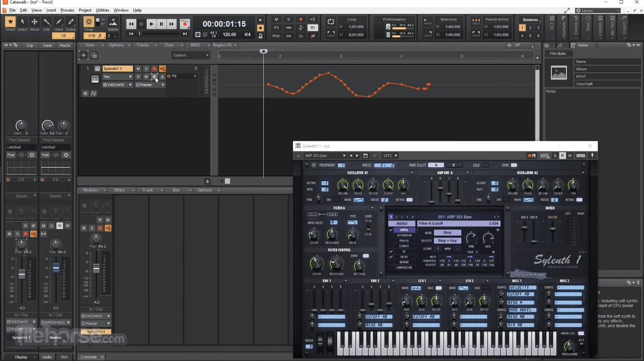Click the Sylenth1 save preset icon
644x361 pixels.
pyautogui.click(x=366, y=156)
